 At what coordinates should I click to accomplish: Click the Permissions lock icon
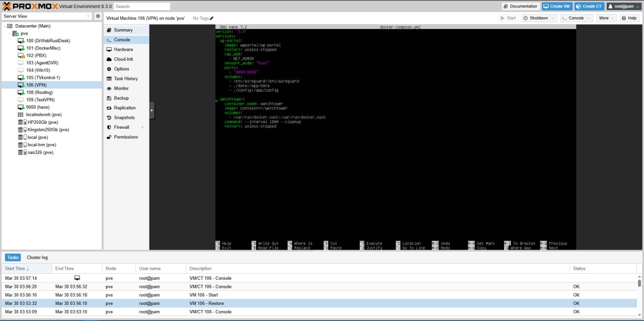point(109,137)
